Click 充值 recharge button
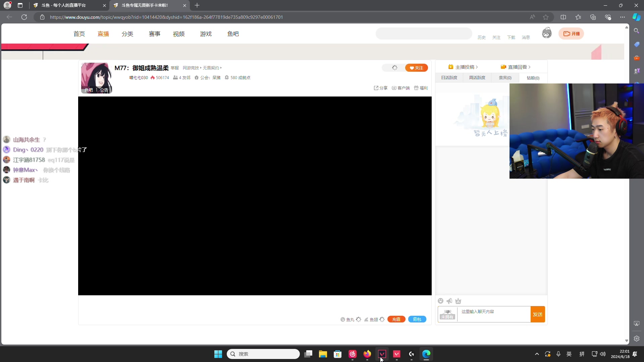Viewport: 644px width, 362px height. [396, 319]
